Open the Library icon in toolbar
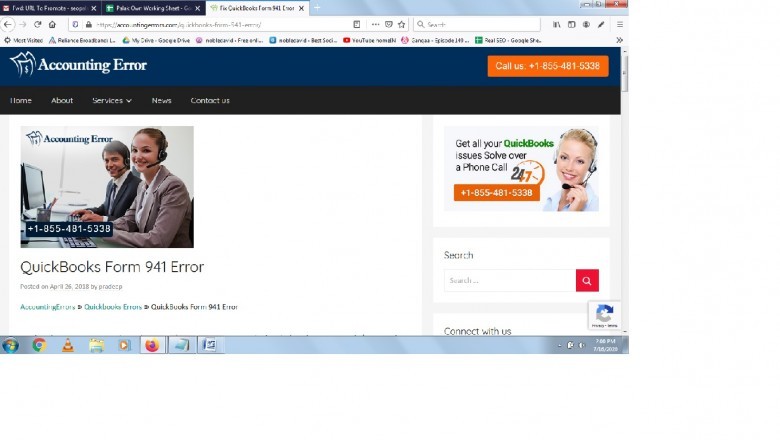The image size is (780, 440). (557, 24)
